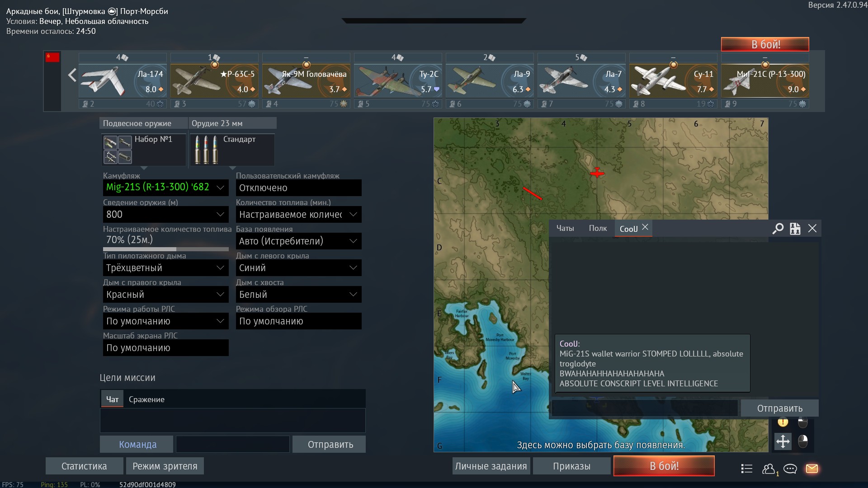Adjust the custom fuel amount slider

[x=165, y=249]
